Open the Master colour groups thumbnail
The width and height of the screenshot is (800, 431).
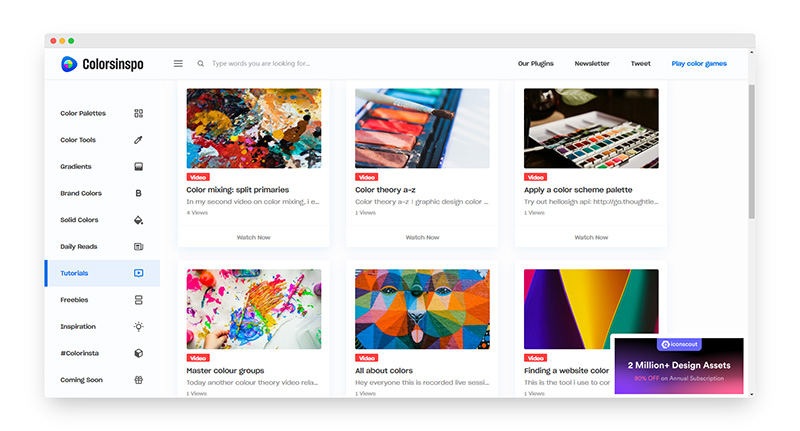[x=254, y=309]
